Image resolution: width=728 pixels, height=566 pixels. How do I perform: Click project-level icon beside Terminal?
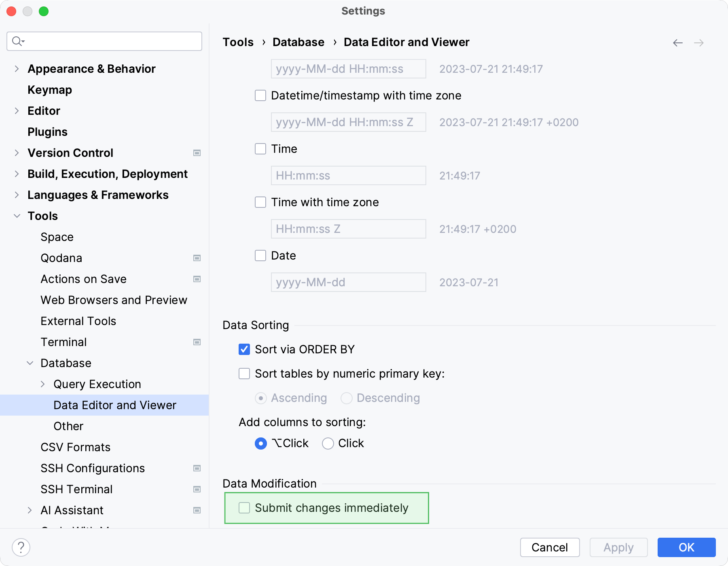tap(197, 342)
